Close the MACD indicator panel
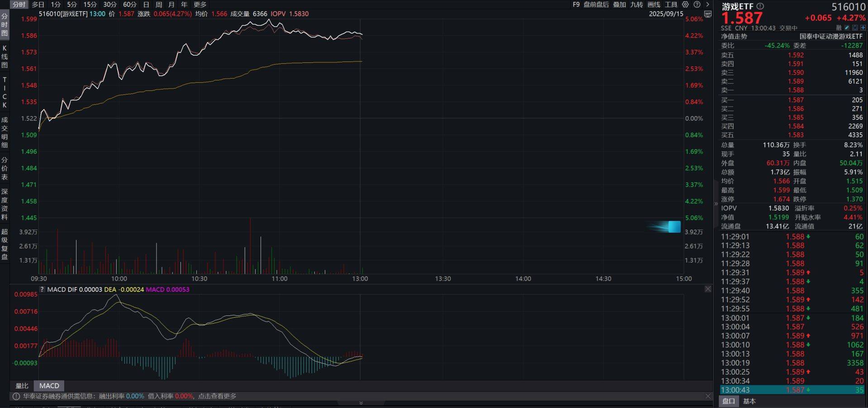The width and height of the screenshot is (868, 408). click(707, 289)
